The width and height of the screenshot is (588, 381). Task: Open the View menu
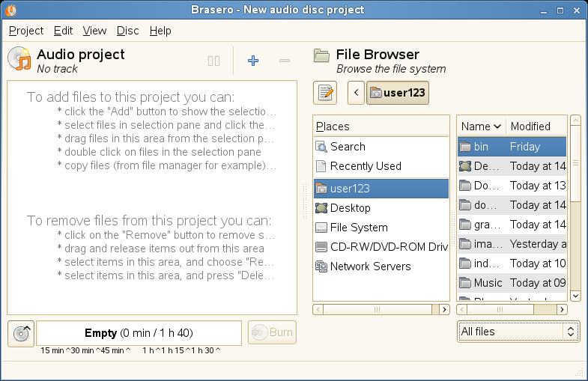[94, 31]
